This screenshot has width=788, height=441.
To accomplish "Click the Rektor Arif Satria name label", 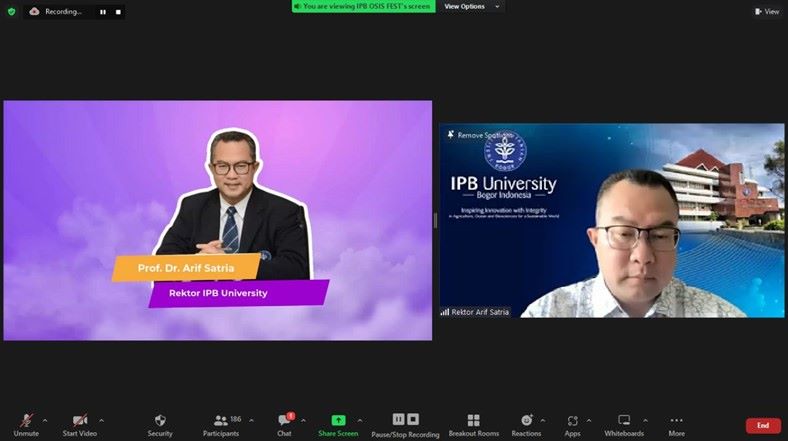I will pyautogui.click(x=480, y=312).
